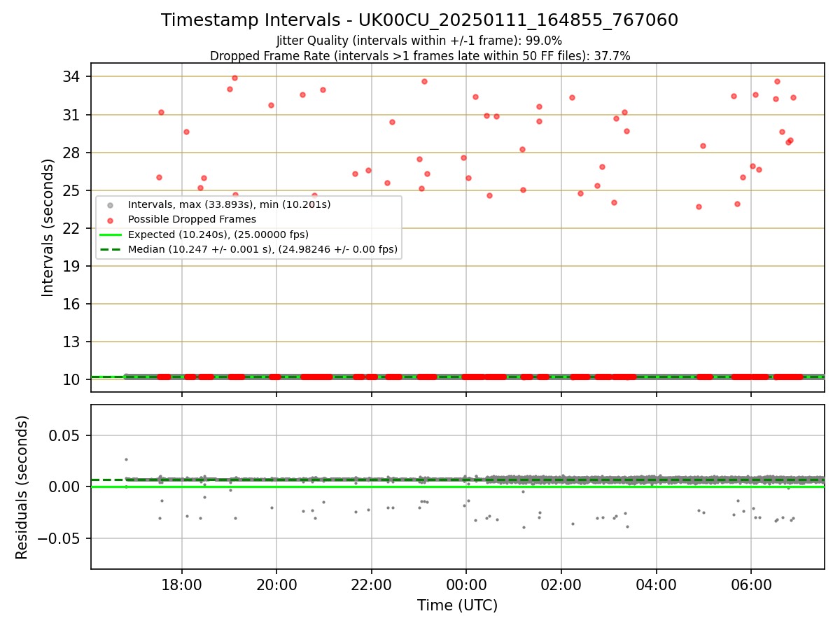The width and height of the screenshot is (840, 630).
Task: Select legend entry "Intervals, max (33.893s), min (10.201s)"
Action: [229, 205]
